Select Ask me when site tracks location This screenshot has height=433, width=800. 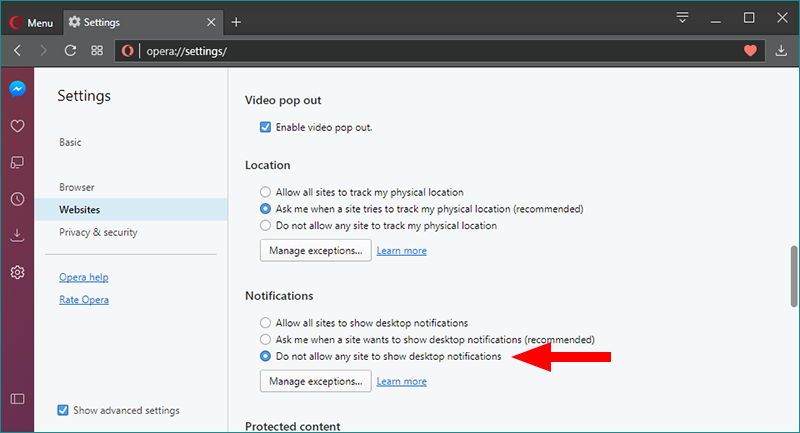tap(265, 209)
